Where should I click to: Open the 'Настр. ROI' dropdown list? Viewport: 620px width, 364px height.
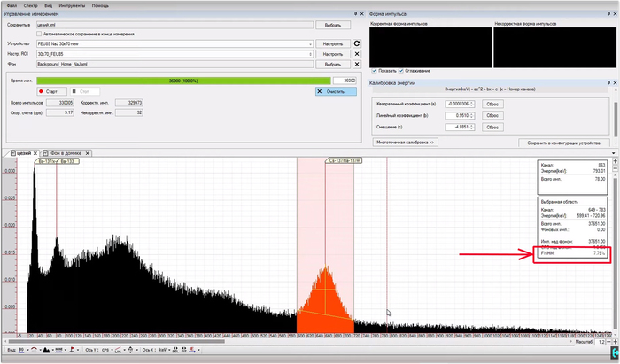(311, 53)
